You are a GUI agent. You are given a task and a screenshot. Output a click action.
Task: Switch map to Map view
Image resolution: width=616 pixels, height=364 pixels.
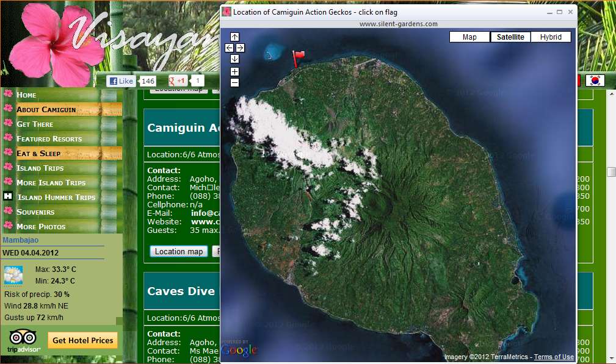coord(469,37)
